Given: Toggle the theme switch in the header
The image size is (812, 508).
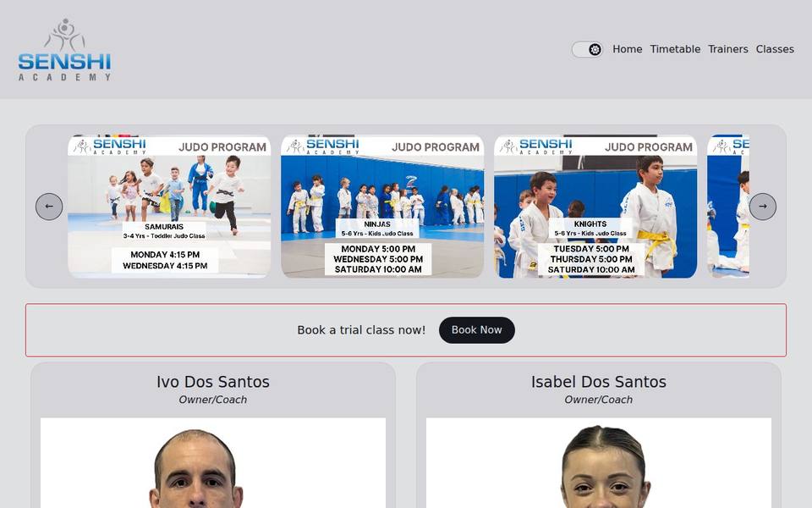Looking at the screenshot, I should [587, 49].
